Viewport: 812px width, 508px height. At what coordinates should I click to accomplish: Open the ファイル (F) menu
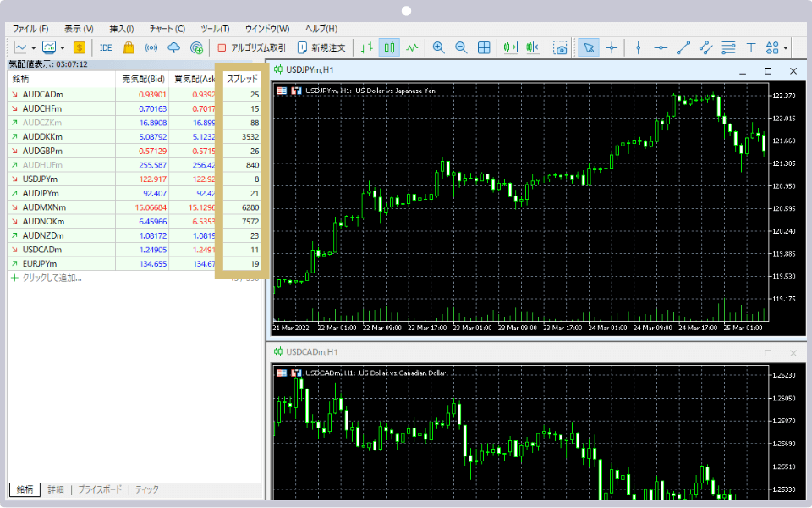[30, 29]
